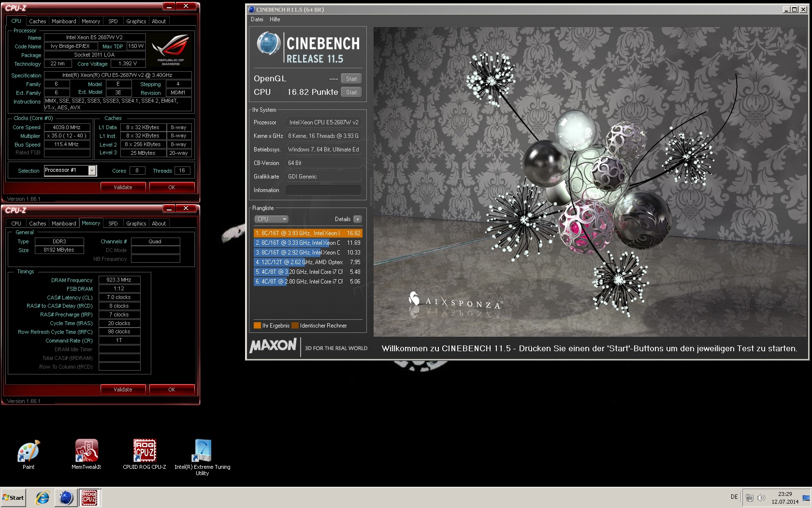The width and height of the screenshot is (812, 508).
Task: Select ranking row 6 scoring 5.06
Action: pos(308,282)
